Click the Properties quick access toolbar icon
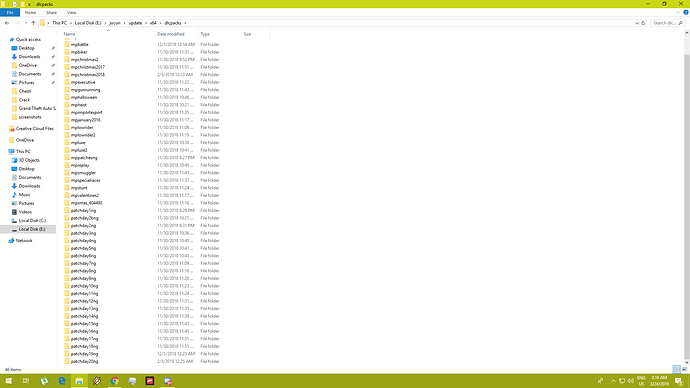 tap(15, 4)
